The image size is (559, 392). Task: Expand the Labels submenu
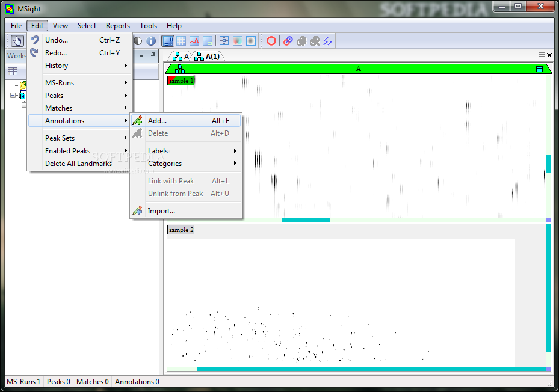tap(186, 151)
